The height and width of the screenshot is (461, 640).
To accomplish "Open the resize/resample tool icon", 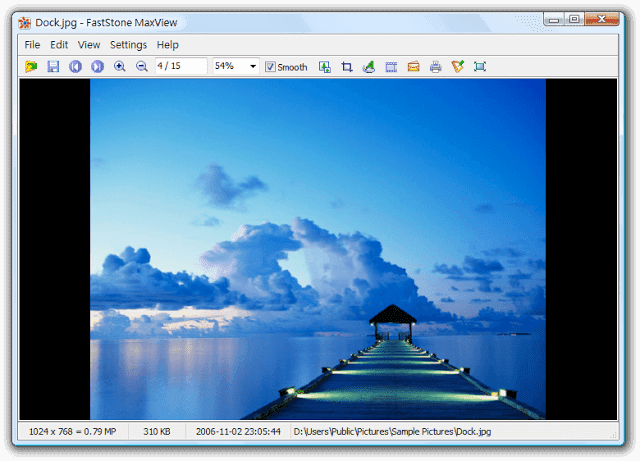I will (325, 67).
